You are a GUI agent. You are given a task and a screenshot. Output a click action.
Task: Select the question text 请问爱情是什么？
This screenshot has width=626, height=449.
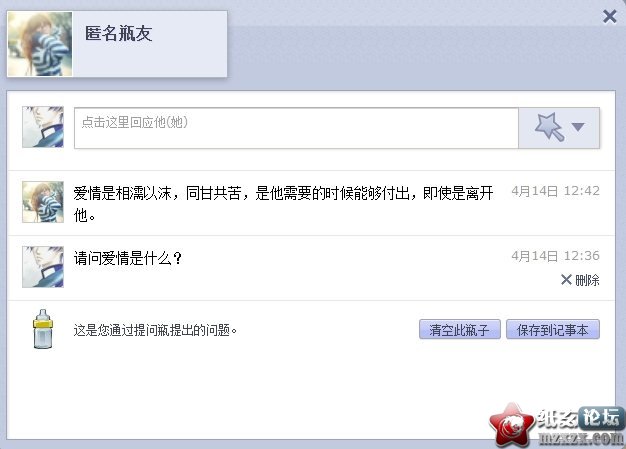click(x=128, y=258)
